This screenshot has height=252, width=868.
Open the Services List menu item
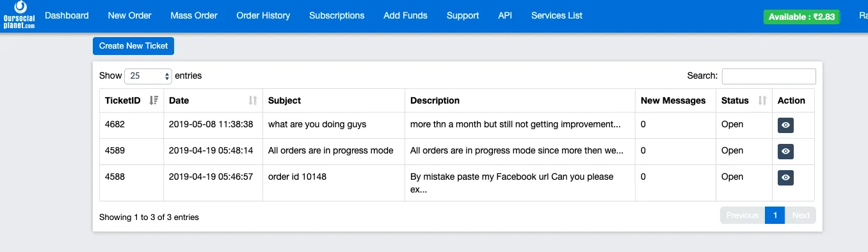[x=557, y=15]
